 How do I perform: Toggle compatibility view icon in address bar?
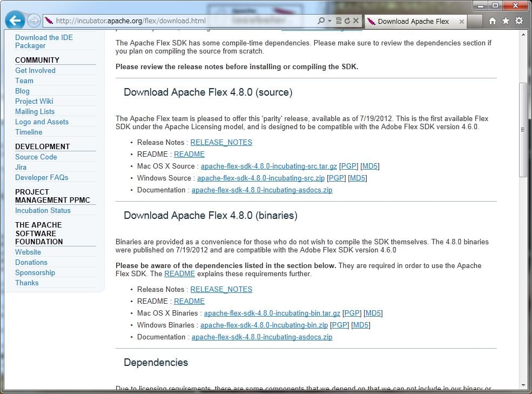click(x=339, y=21)
